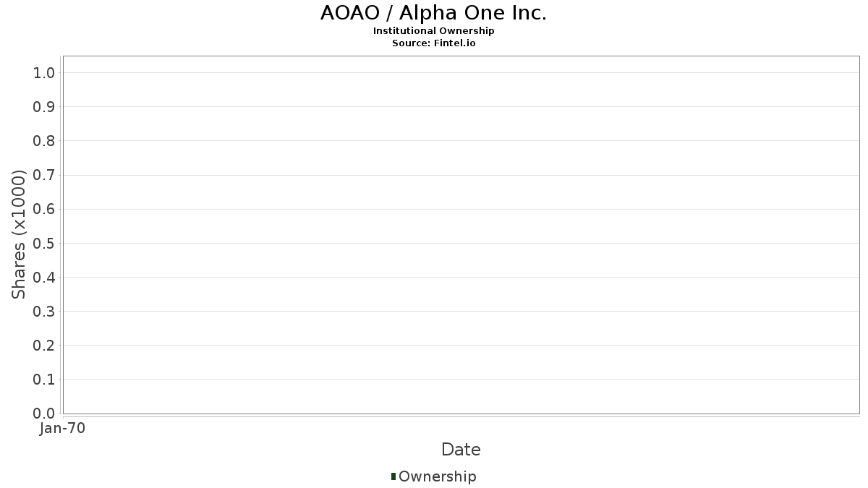Click the center of the empty plot area
Screen dimensions: 868x488
click(x=461, y=235)
